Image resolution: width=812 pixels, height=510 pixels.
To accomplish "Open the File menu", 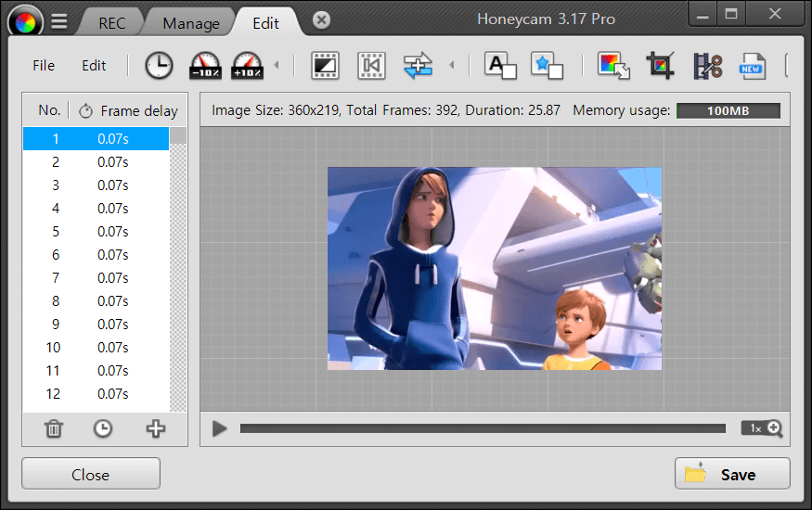I will 44,65.
